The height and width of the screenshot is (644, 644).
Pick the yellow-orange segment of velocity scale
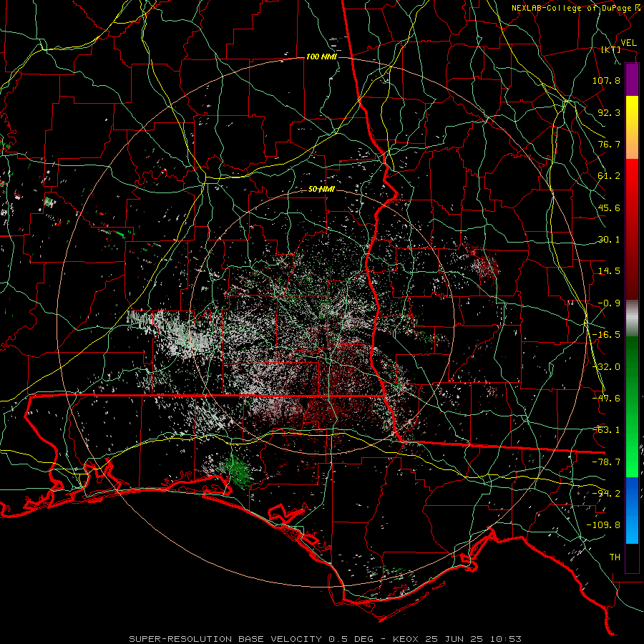(632, 127)
